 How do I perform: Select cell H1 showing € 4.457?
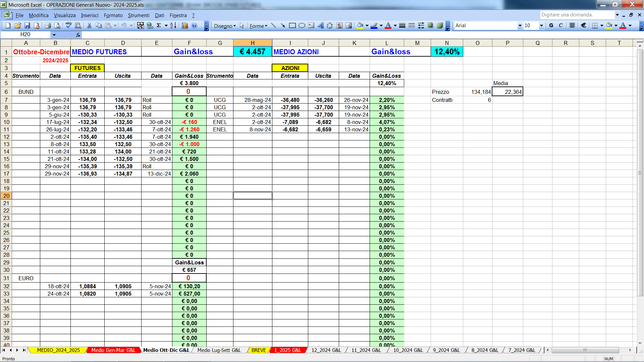coord(253,52)
